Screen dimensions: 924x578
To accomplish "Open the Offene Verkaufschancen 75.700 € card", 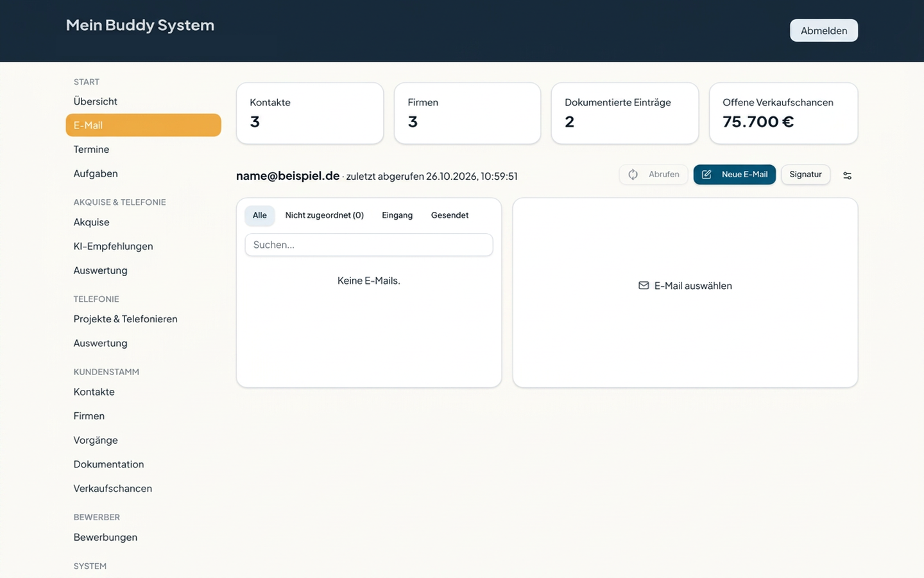I will 783,113.
